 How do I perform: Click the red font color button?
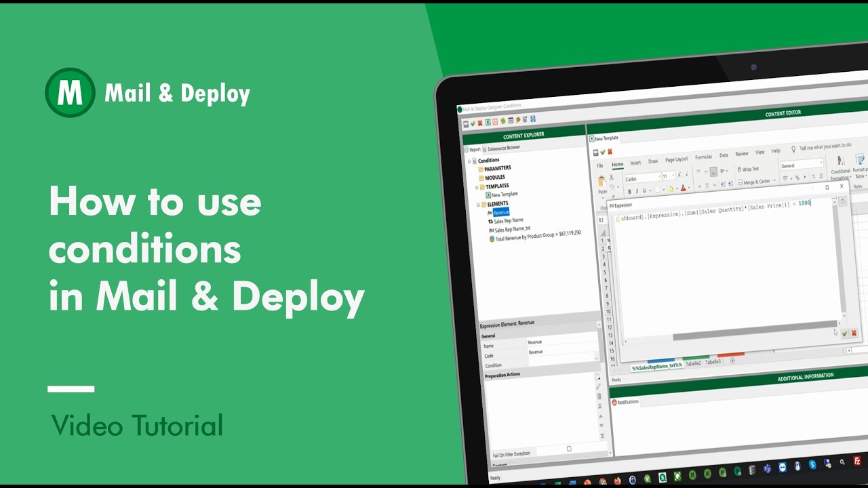coord(684,188)
